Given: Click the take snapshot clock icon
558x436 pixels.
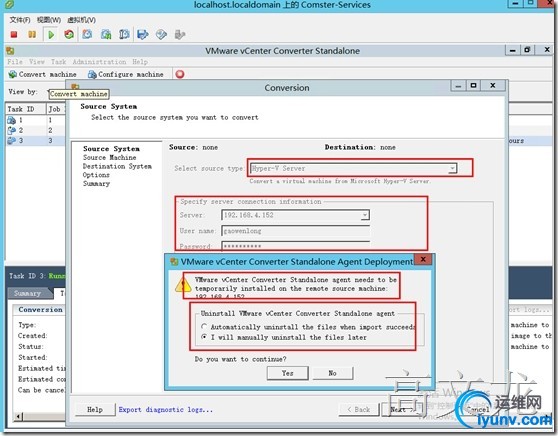Looking at the screenshot, I should point(87,34).
